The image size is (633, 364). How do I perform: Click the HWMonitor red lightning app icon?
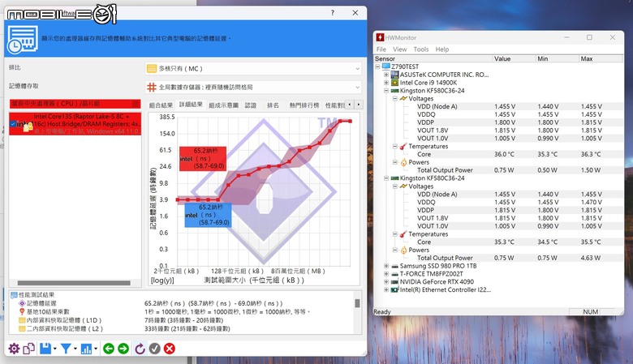click(380, 37)
